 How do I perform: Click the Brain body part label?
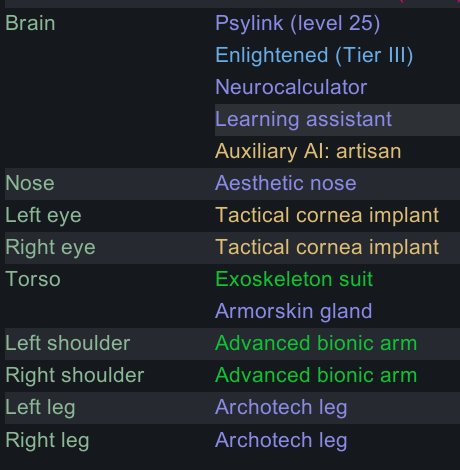(30, 24)
